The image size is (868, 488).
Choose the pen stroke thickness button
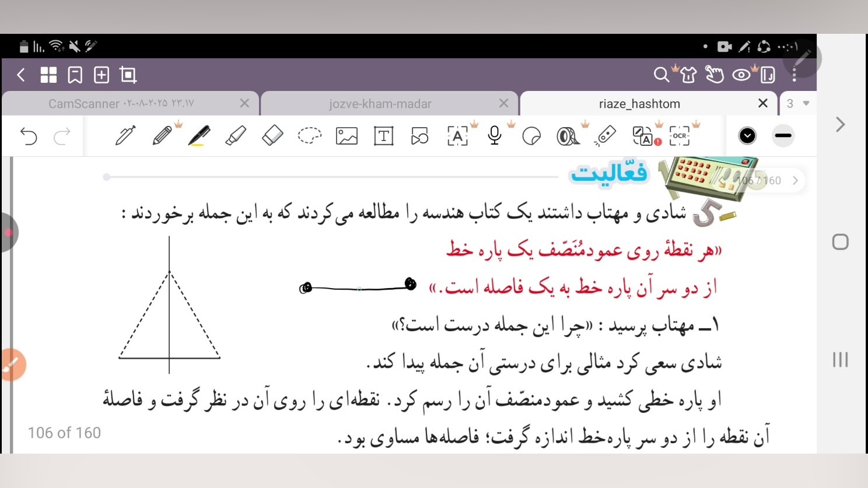pos(783,136)
